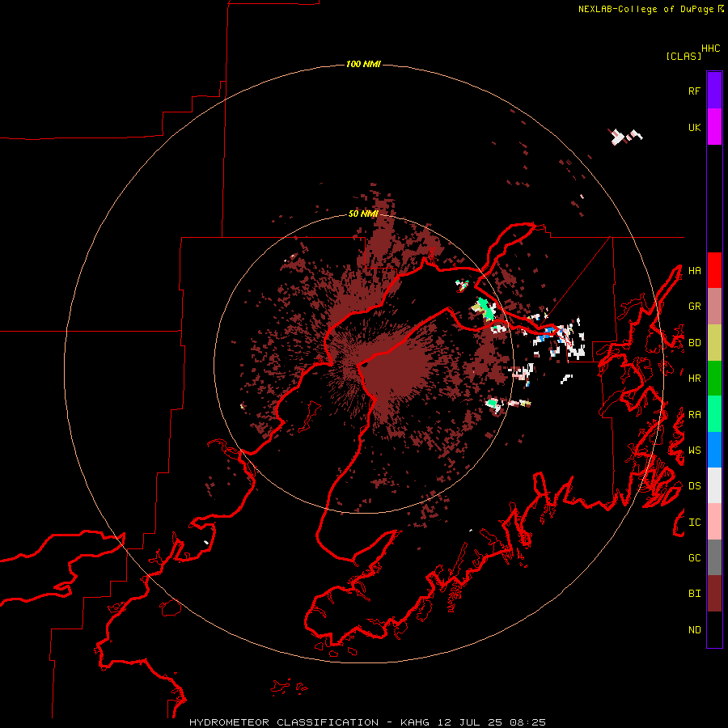This screenshot has width=728, height=728.
Task: Click the Hydrometeor Classification KAHG title text
Action: coord(367,722)
